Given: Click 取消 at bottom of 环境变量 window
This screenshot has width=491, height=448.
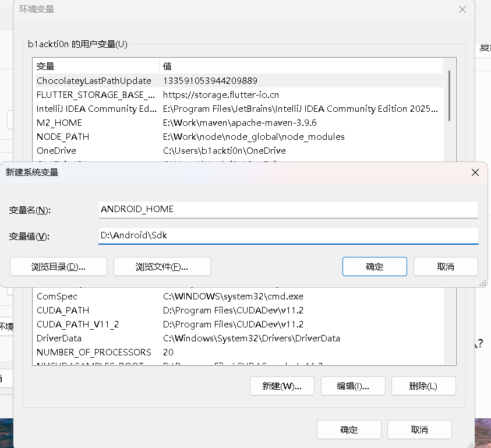Looking at the screenshot, I should [x=419, y=429].
